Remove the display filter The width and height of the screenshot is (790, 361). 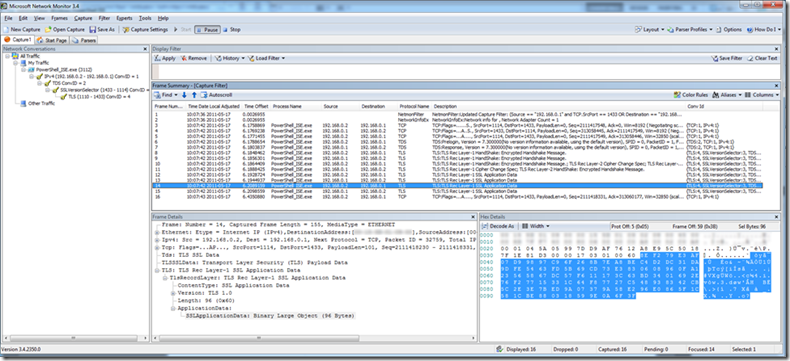(193, 58)
